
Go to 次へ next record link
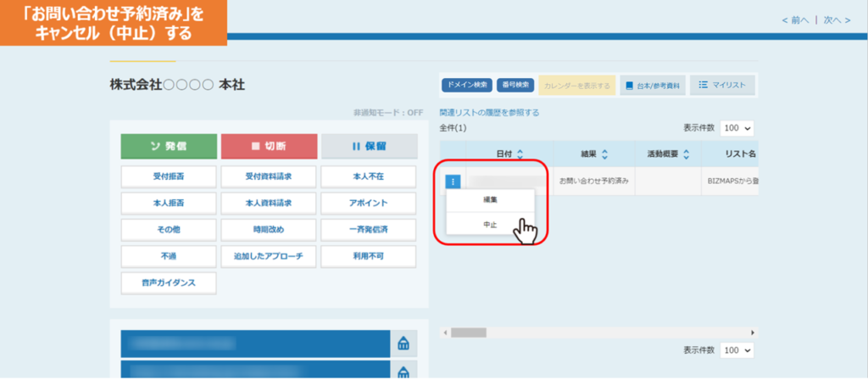click(835, 20)
